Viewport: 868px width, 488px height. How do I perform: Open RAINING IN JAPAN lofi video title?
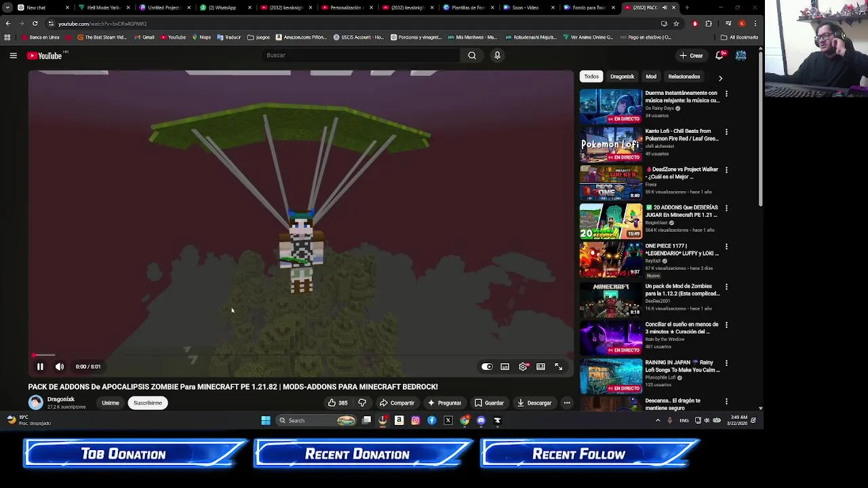(682, 366)
